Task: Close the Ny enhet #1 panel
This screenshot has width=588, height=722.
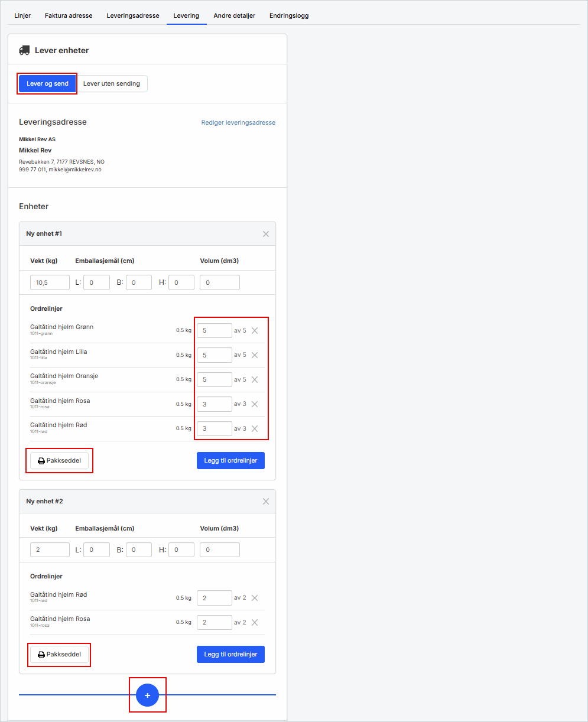Action: coord(266,234)
